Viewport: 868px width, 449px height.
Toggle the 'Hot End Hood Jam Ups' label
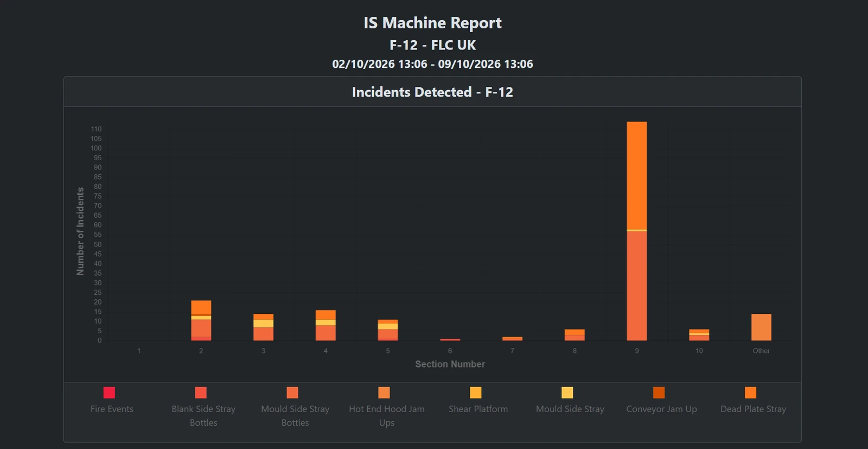(x=387, y=416)
